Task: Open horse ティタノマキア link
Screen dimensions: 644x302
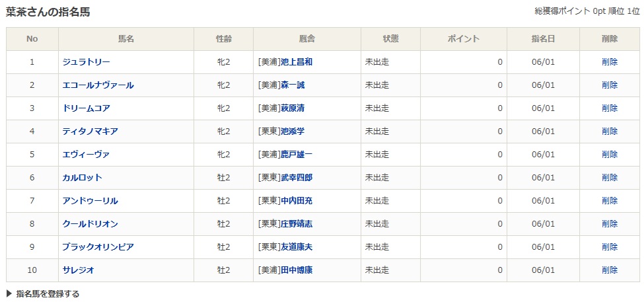Action: [x=90, y=132]
